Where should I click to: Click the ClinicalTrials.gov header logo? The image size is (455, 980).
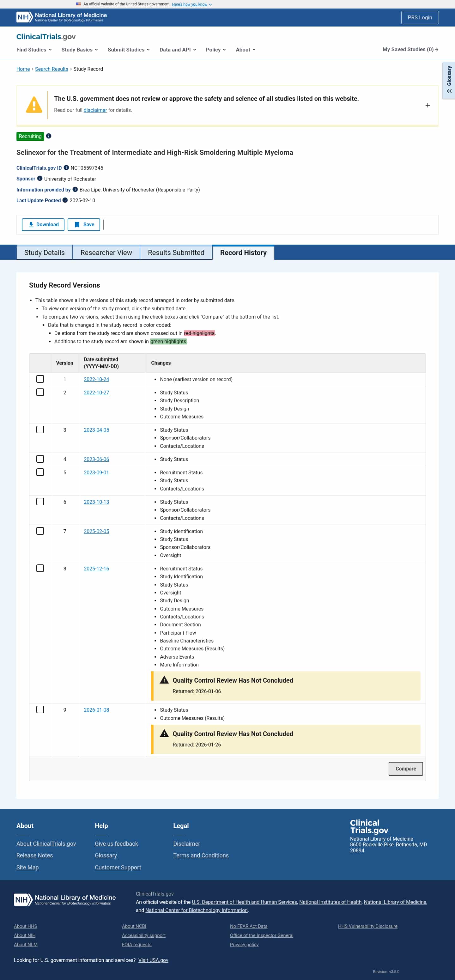[46, 37]
